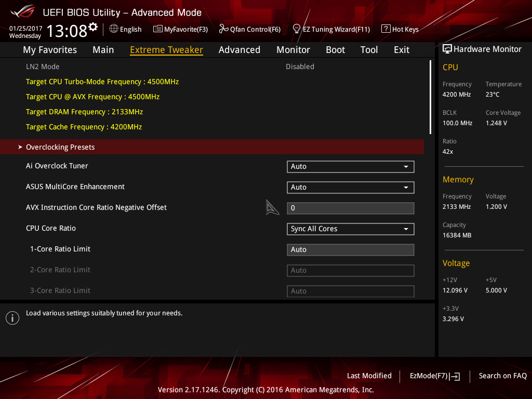Open CPU Core Ratio dropdown
This screenshot has height=399, width=532.
click(x=351, y=229)
